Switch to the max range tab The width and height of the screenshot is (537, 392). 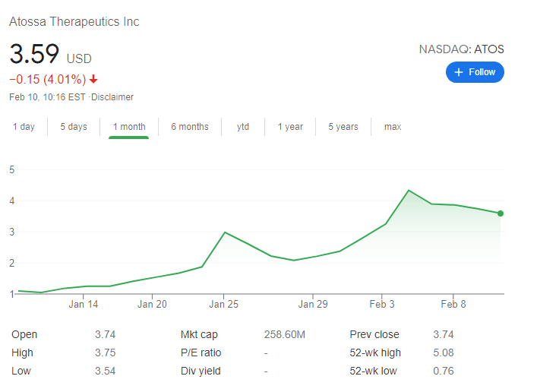pyautogui.click(x=393, y=127)
